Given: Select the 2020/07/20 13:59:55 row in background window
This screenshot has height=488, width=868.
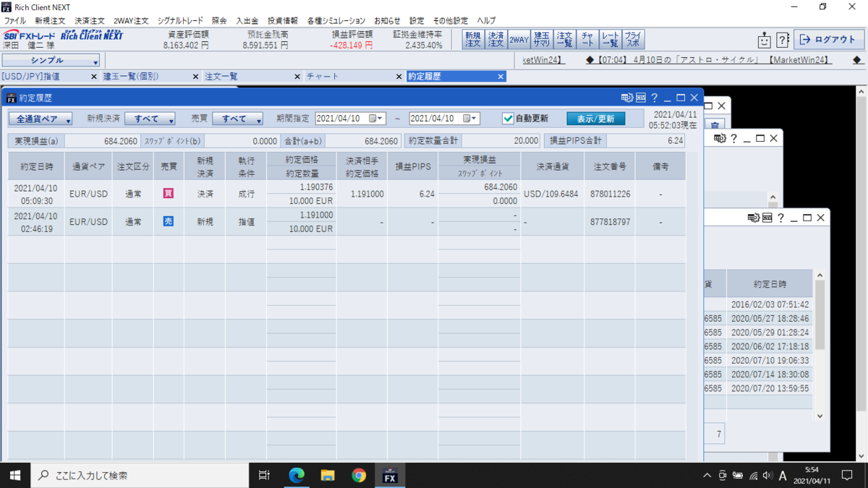Looking at the screenshot, I should 759,388.
